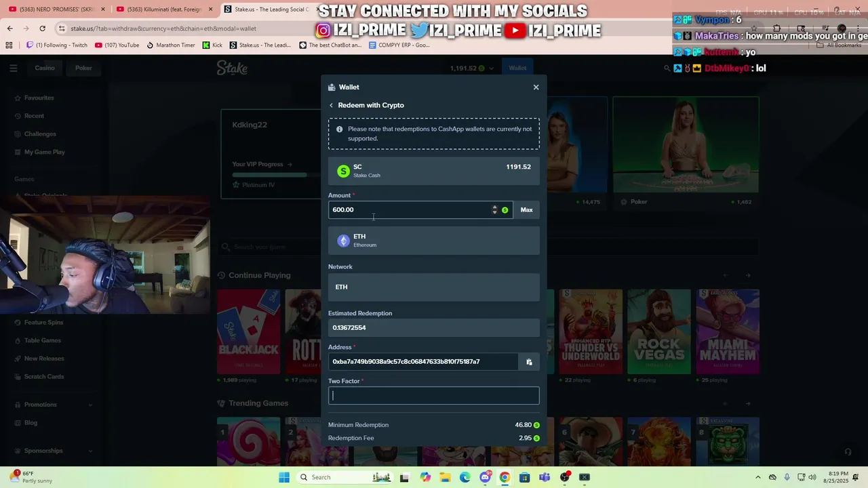The height and width of the screenshot is (488, 868).
Task: Click the green SC Stake Cash icon
Action: click(x=343, y=171)
